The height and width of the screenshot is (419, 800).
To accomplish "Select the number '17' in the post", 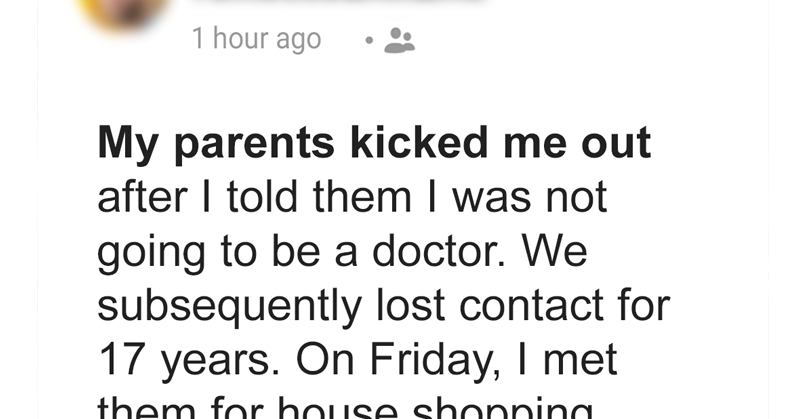I will (119, 359).
